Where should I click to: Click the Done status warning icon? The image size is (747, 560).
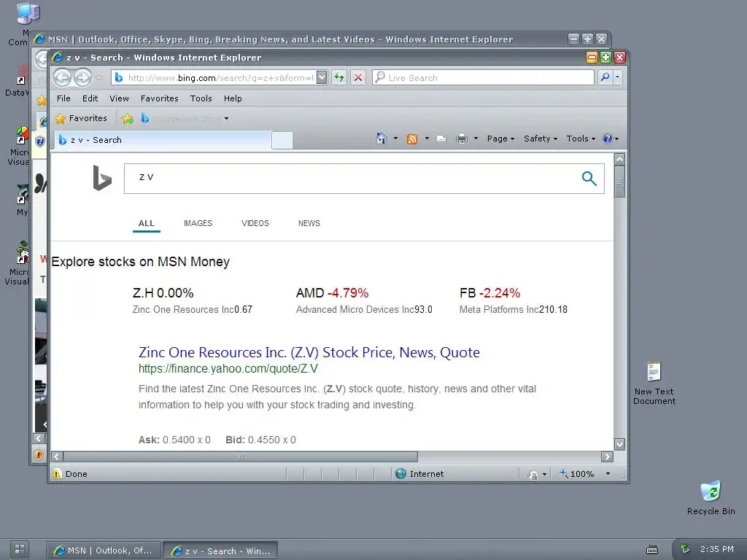(57, 474)
